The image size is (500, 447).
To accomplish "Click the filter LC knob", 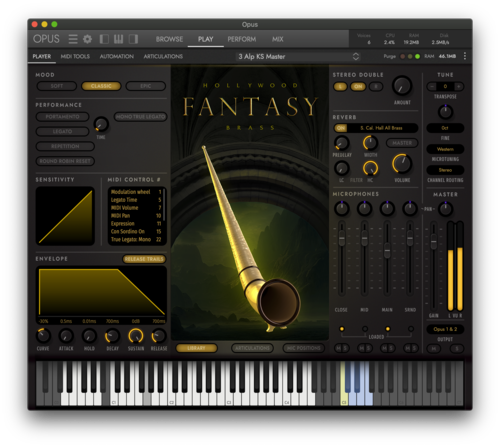I will click(342, 168).
